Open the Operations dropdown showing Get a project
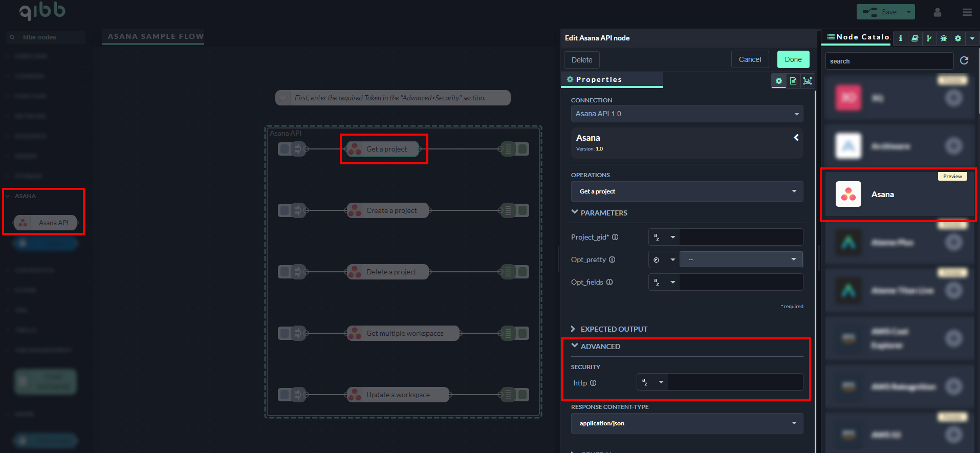 tap(687, 191)
